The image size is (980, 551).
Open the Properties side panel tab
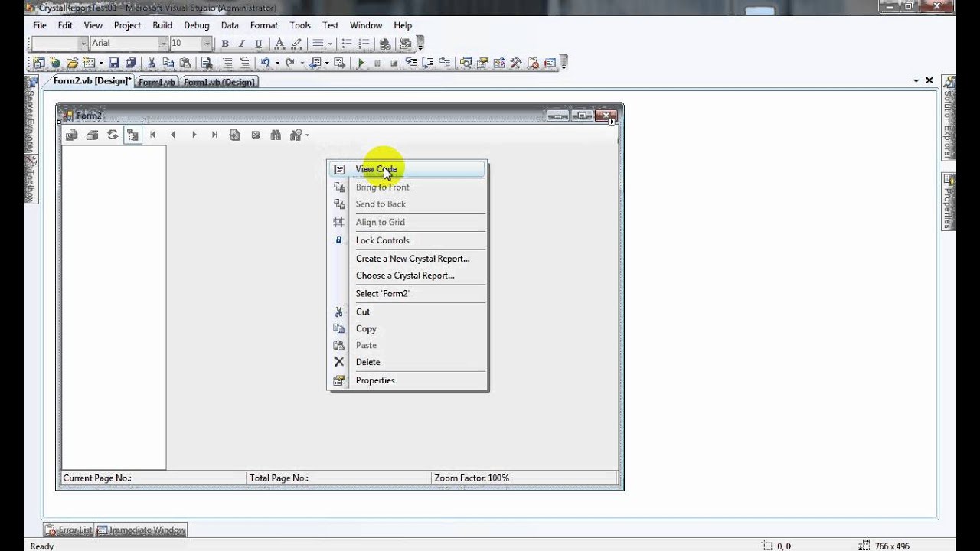(949, 201)
